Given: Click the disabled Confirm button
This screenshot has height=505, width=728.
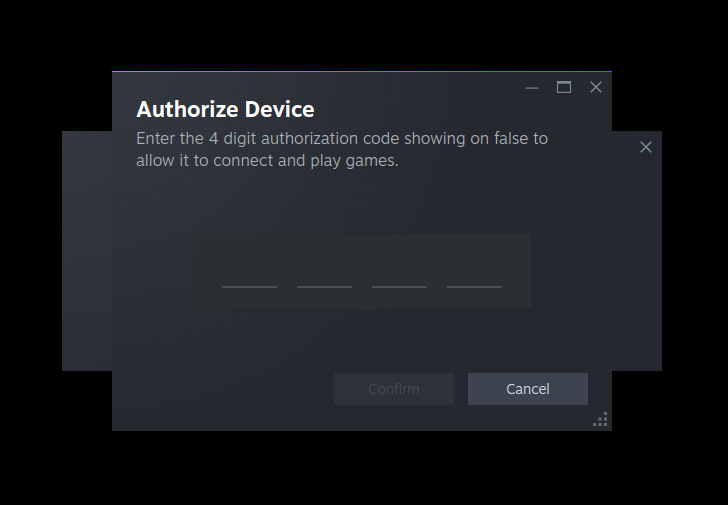Looking at the screenshot, I should click(394, 389).
